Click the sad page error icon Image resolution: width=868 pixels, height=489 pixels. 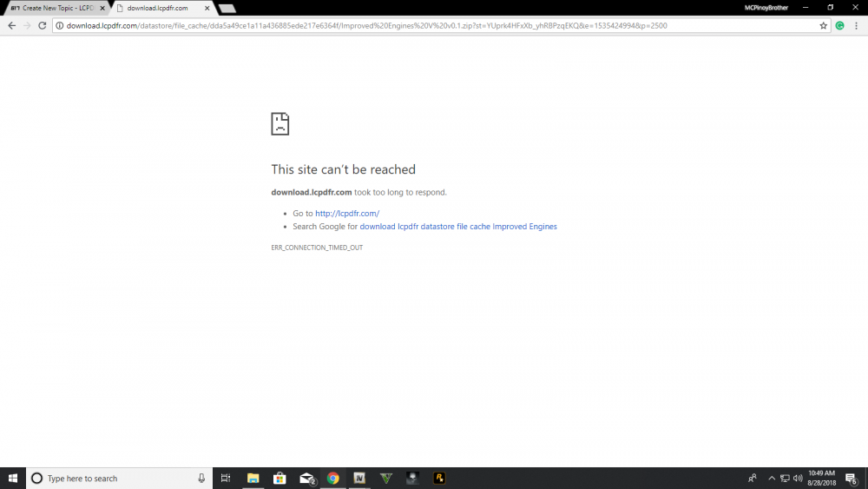[280, 123]
